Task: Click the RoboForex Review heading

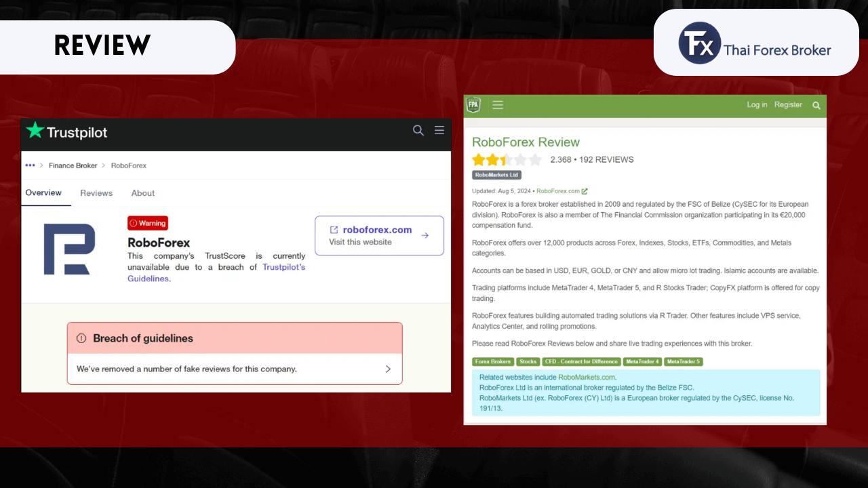Action: (x=526, y=142)
